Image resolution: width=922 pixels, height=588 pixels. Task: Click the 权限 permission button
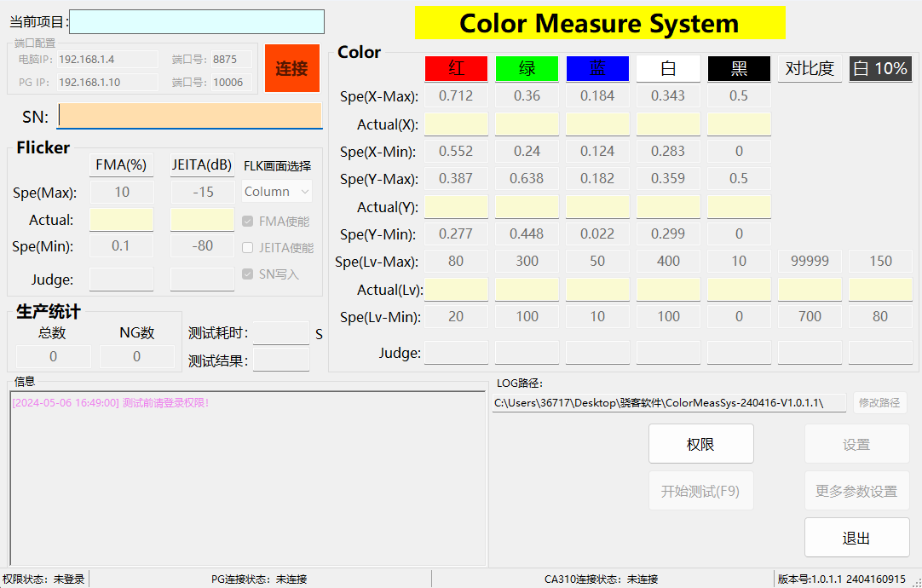pos(700,444)
